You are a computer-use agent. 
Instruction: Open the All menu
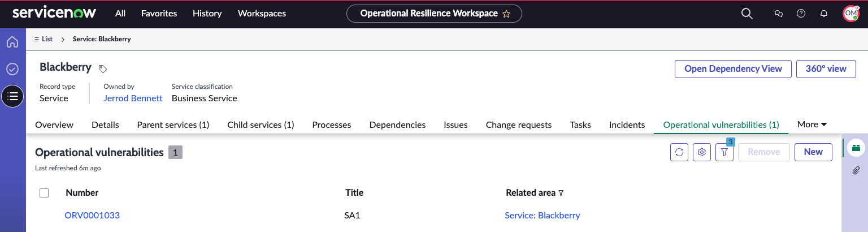pos(120,14)
